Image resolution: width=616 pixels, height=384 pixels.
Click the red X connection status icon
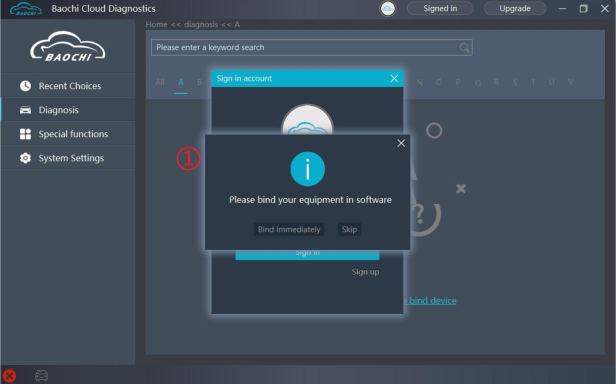[9, 376]
